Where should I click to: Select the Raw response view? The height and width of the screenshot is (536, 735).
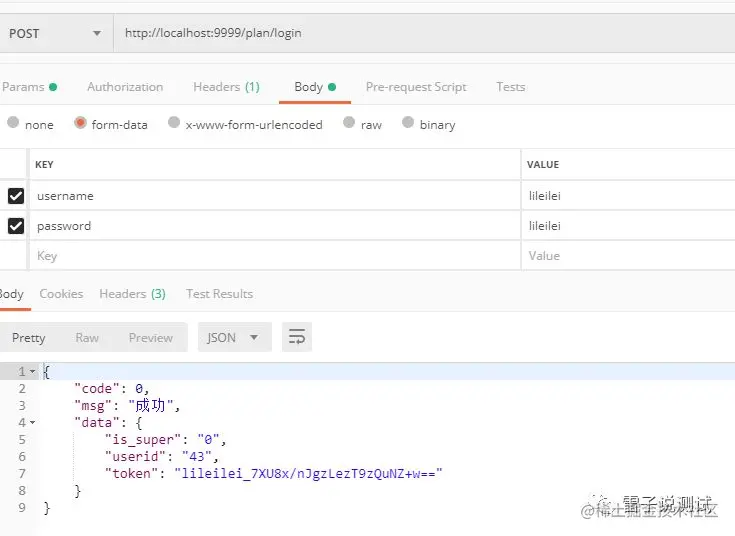[87, 338]
